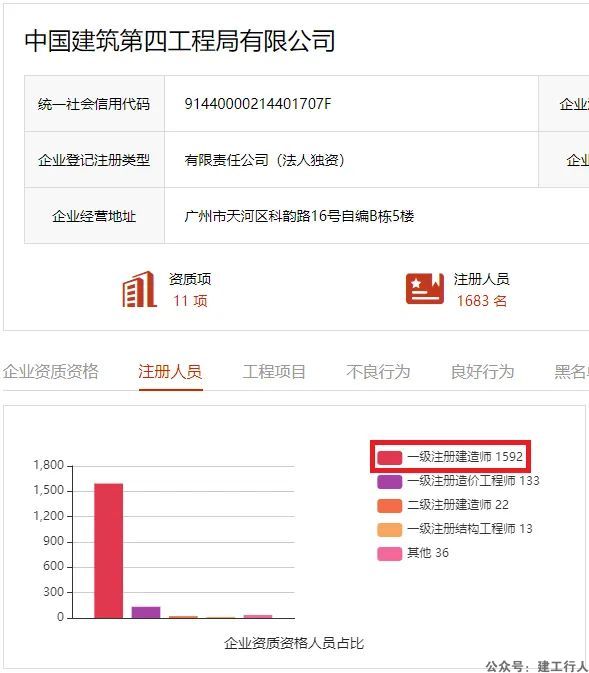The width and height of the screenshot is (589, 673).
Task: Toggle the 二级注册建造师 22 legend item
Action: [443, 505]
